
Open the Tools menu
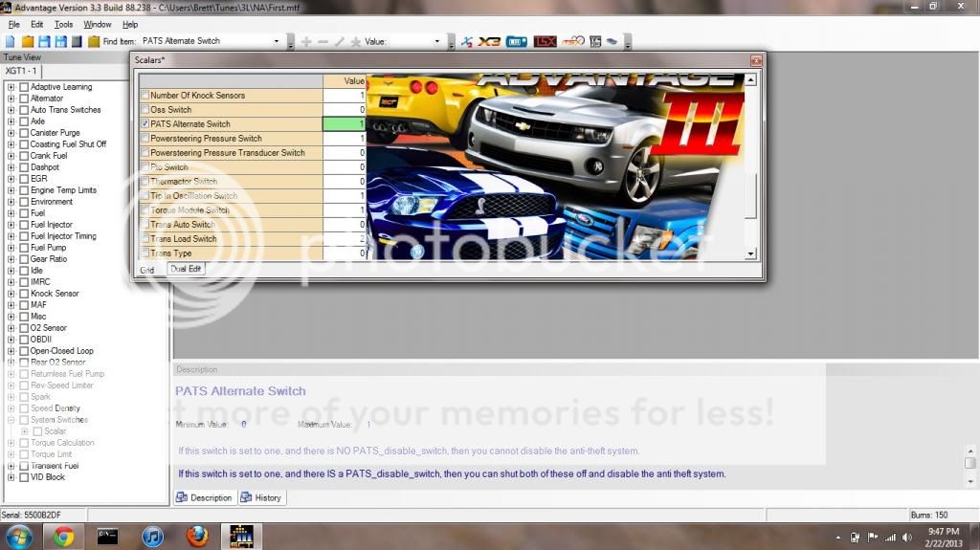pos(63,24)
